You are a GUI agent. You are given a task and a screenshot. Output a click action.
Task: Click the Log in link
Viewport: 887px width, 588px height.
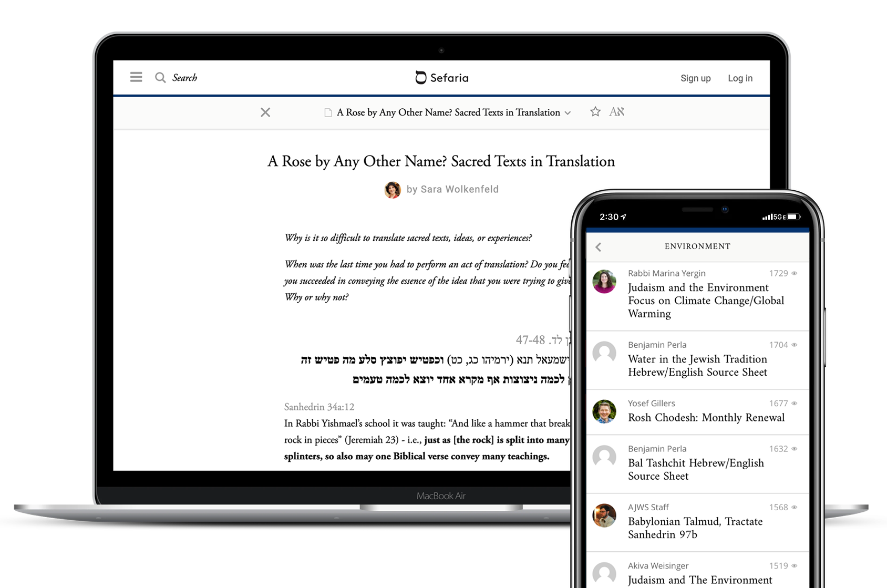(740, 78)
